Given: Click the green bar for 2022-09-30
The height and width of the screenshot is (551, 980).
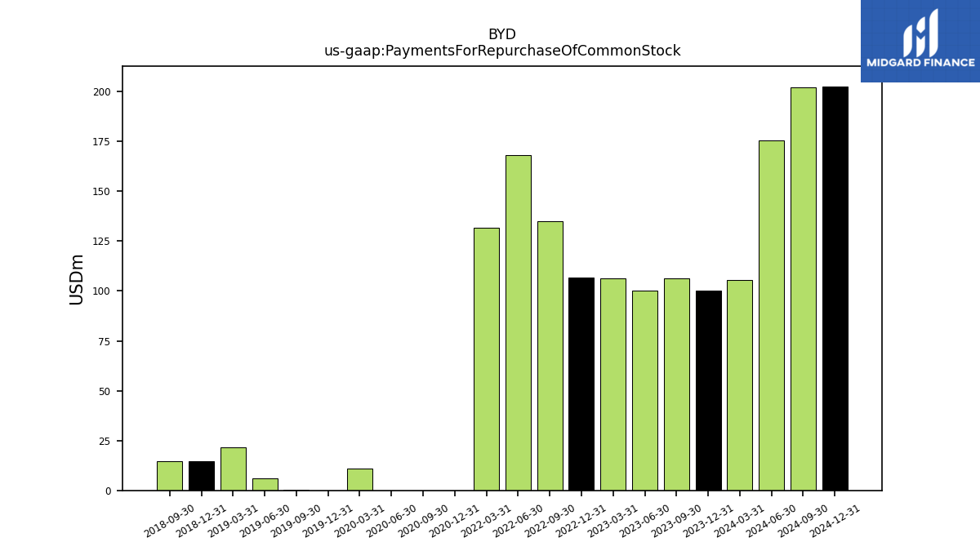Looking at the screenshot, I should (550, 356).
